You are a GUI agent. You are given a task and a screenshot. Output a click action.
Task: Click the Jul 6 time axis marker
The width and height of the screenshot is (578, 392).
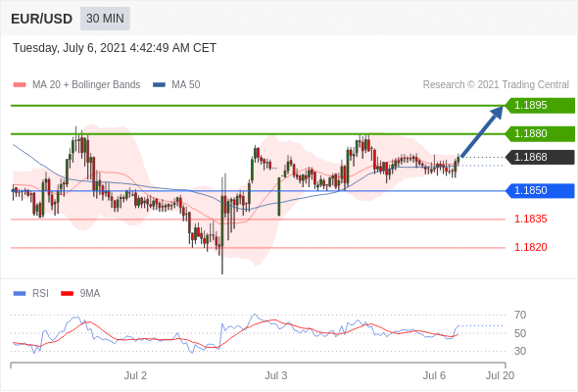pyautogui.click(x=434, y=375)
